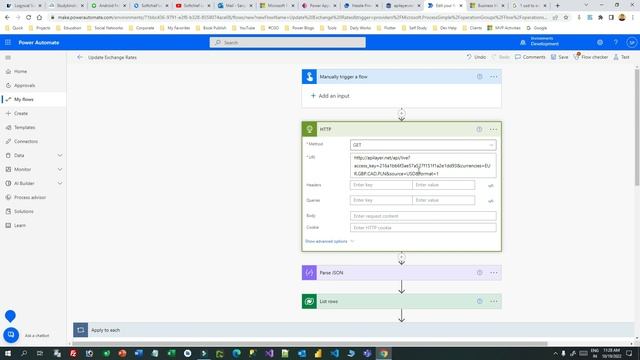Screen dimensions: 640x360
Task: Expand the Apply to each block
Action: [353, 330]
